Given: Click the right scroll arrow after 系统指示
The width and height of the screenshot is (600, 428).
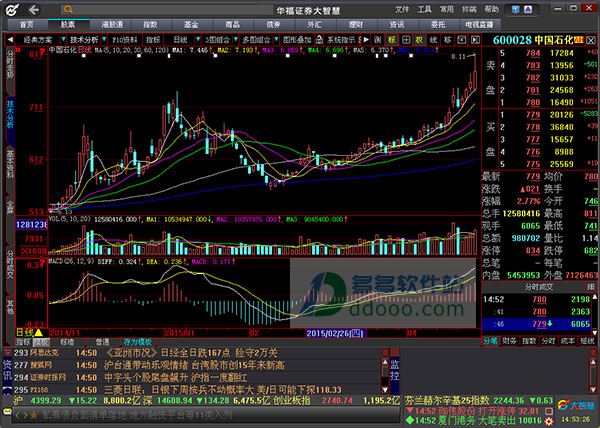Looking at the screenshot, I should 366,39.
